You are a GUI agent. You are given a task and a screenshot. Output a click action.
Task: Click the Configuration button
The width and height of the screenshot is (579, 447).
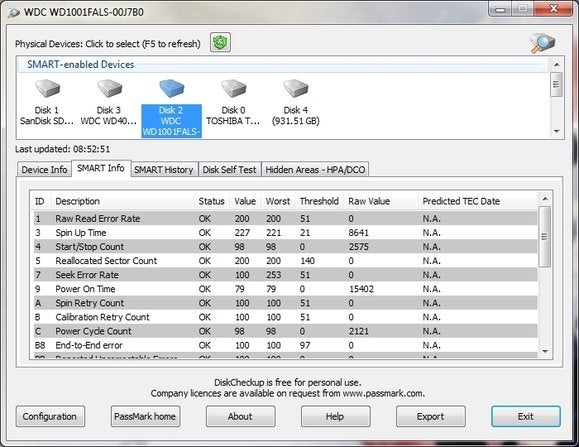click(50, 416)
